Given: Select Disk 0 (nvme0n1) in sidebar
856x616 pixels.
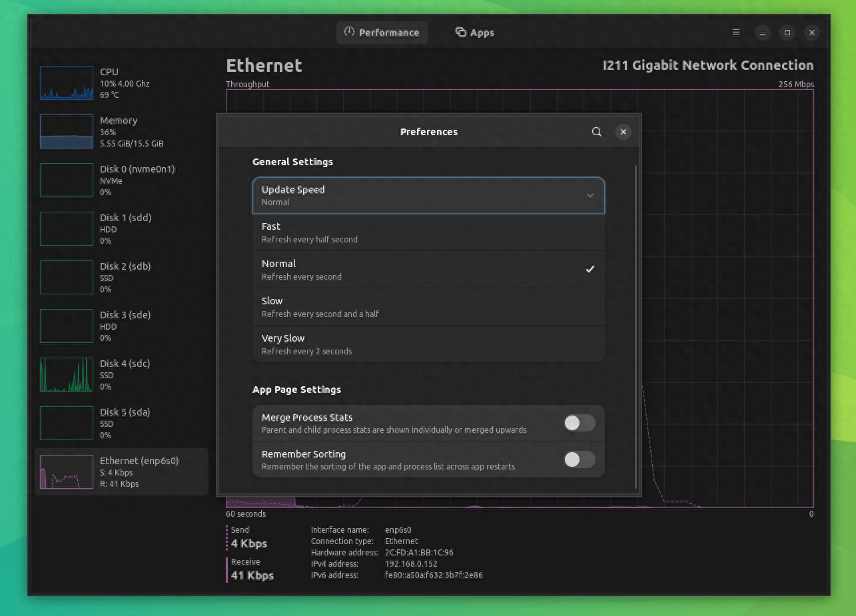Looking at the screenshot, I should (x=121, y=180).
